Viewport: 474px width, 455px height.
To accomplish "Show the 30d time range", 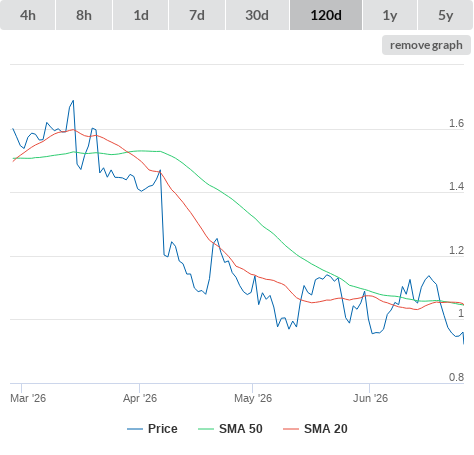I will click(x=257, y=15).
